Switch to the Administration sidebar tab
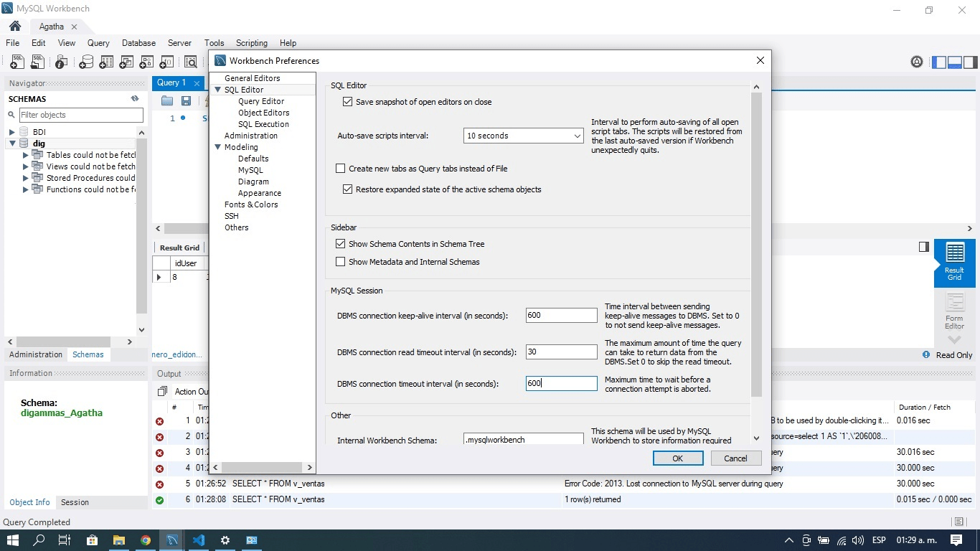980x551 pixels. (35, 354)
